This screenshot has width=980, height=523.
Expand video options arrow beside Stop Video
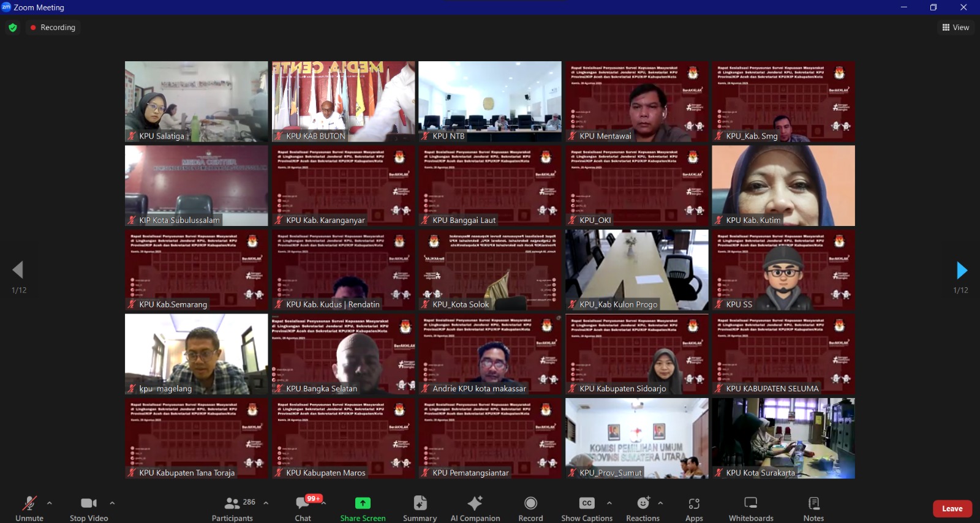point(112,503)
